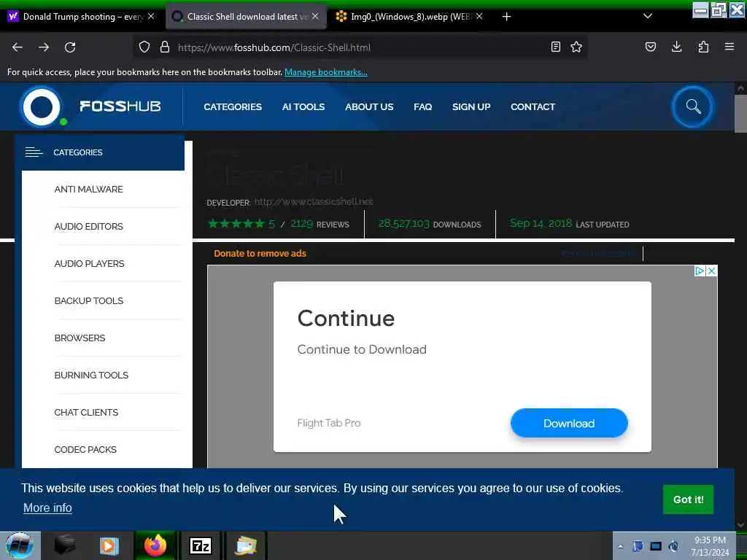Bookmark this page with the star icon
Screen dimensions: 747x560
pos(576,47)
